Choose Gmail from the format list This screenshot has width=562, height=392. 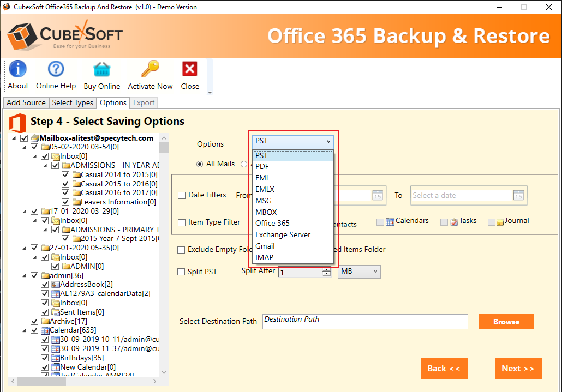293,246
